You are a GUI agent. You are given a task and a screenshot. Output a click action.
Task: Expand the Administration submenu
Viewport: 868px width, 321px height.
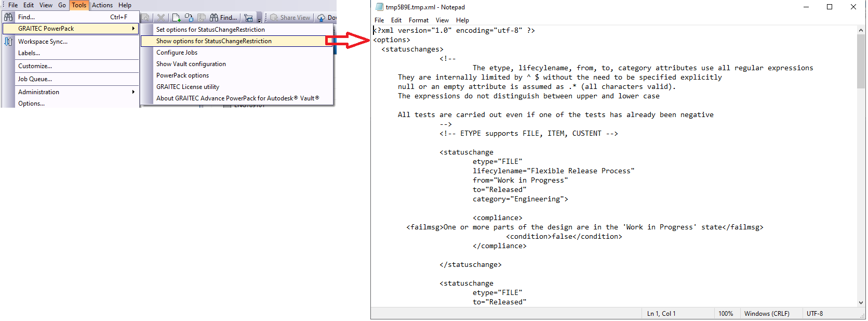tap(71, 92)
